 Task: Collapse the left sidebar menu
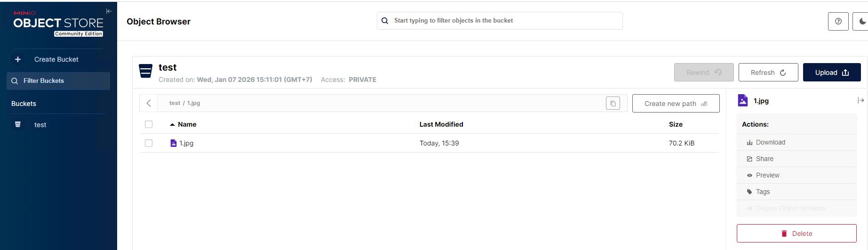pos(109,11)
